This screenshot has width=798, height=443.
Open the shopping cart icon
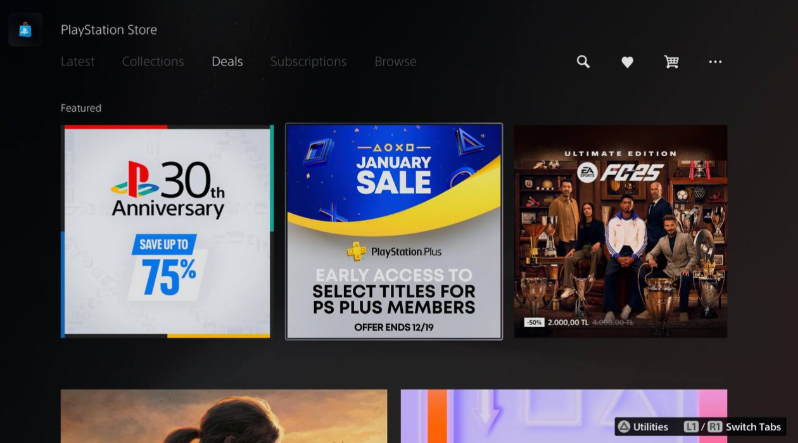click(671, 62)
